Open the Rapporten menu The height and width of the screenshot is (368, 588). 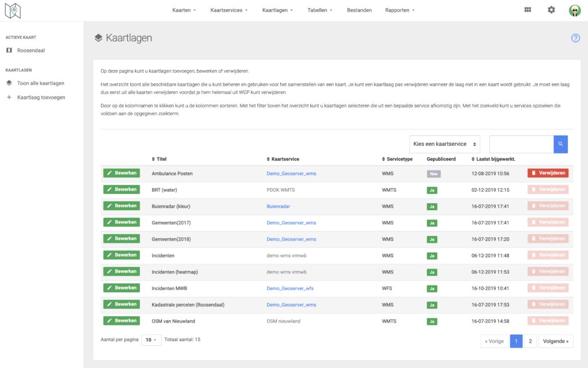[400, 10]
